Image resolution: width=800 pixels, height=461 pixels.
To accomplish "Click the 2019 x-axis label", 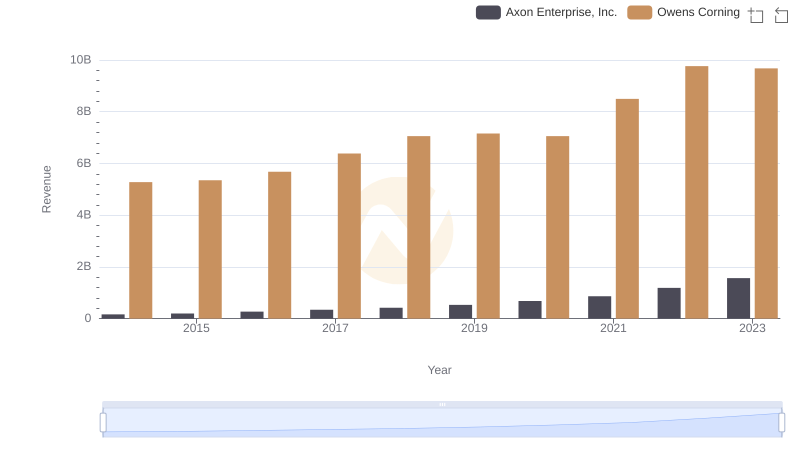I will point(474,328).
